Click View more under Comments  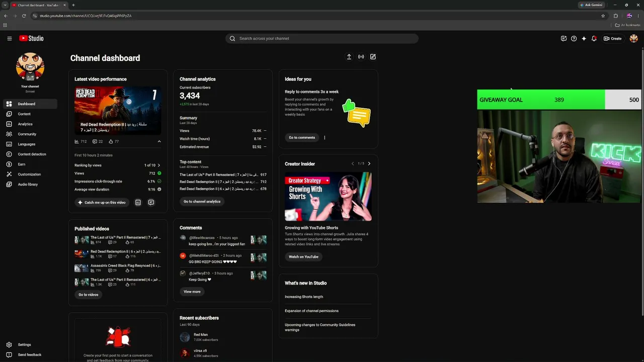tap(192, 292)
